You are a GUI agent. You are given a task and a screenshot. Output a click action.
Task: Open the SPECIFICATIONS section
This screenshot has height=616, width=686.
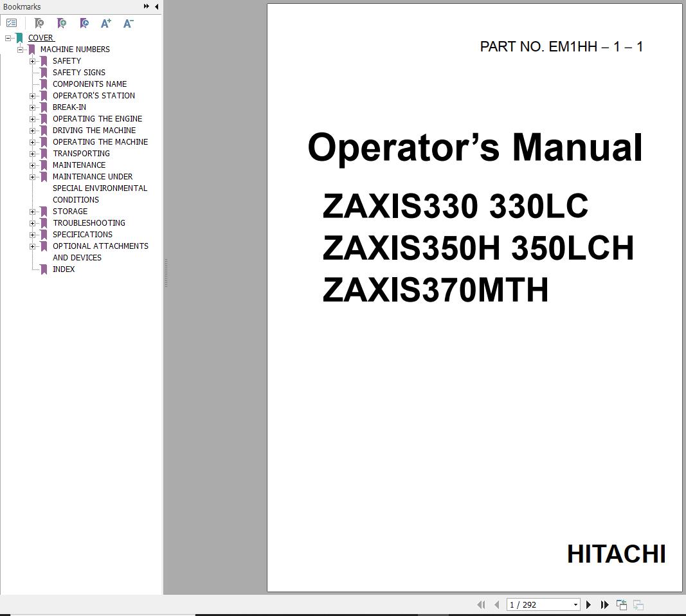(82, 235)
